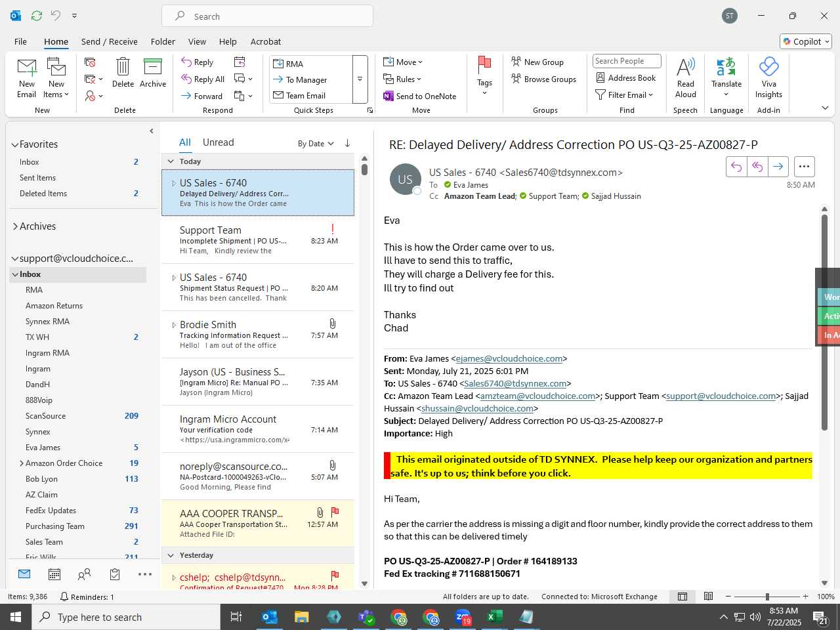Open the Address Book

(626, 78)
